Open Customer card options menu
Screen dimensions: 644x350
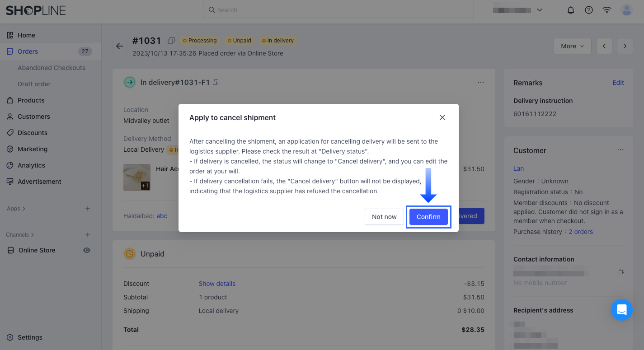coord(620,150)
